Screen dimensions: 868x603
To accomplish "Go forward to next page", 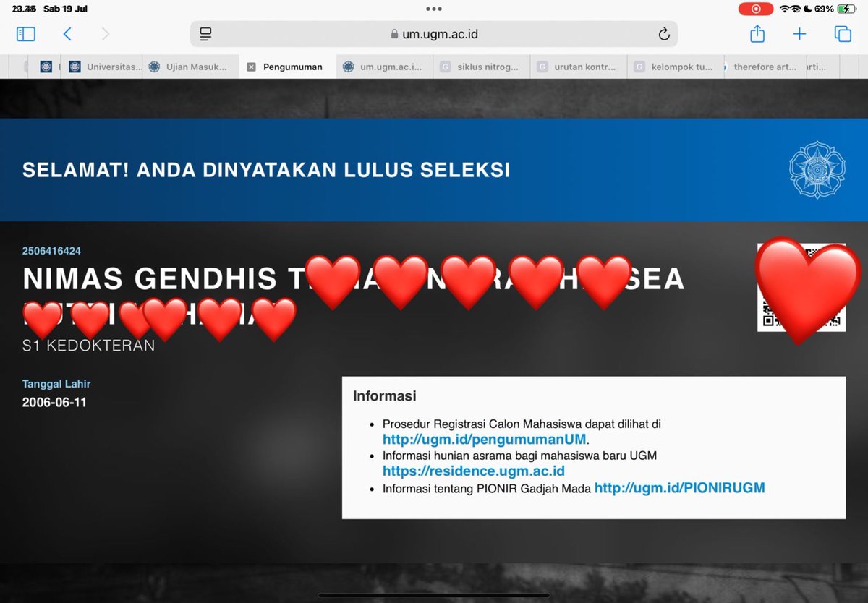I will [106, 34].
